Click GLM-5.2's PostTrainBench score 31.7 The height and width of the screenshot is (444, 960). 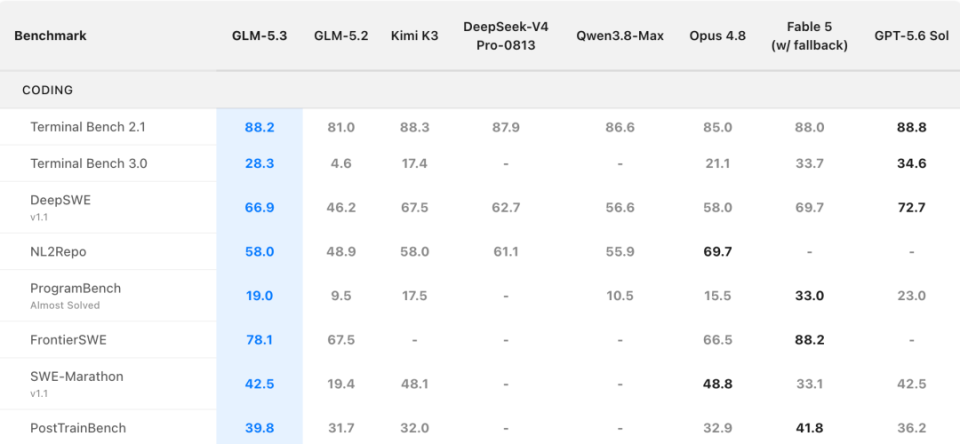pyautogui.click(x=341, y=427)
